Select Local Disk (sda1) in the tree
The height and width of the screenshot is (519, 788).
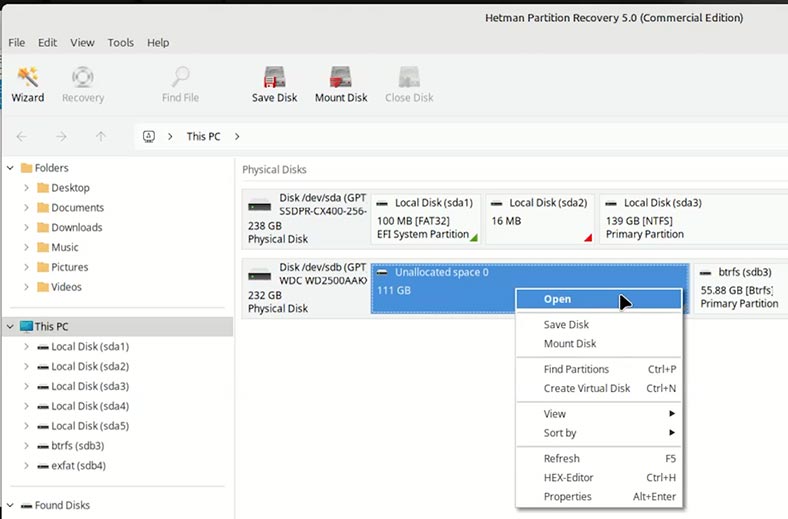90,347
